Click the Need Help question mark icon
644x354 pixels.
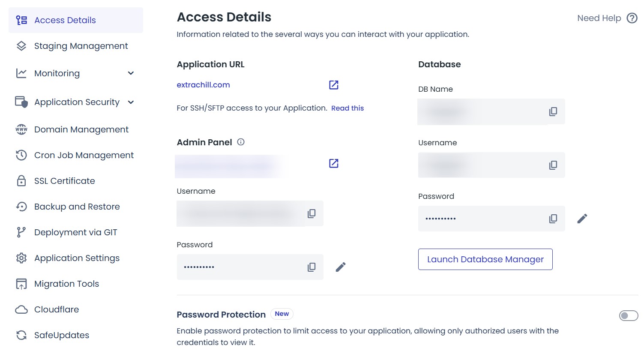632,18
